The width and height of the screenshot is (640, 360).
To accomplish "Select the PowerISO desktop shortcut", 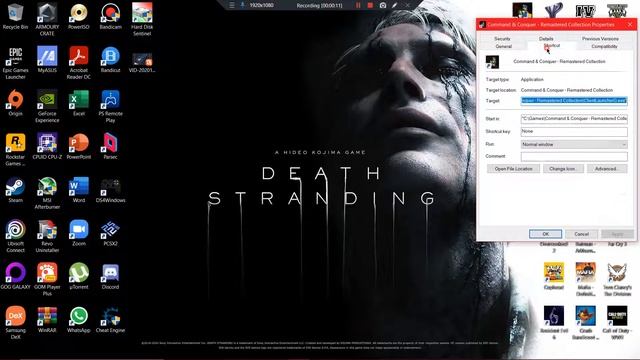I will tap(79, 16).
